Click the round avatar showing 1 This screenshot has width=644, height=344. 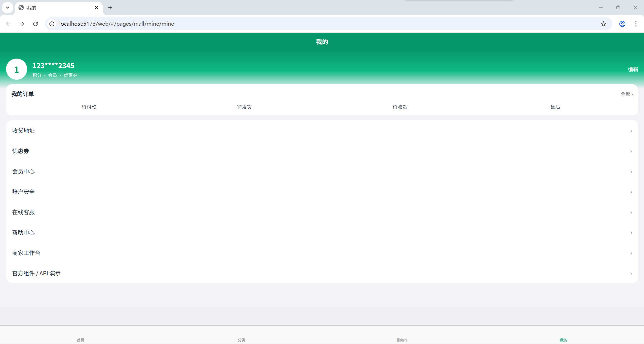[x=17, y=69]
